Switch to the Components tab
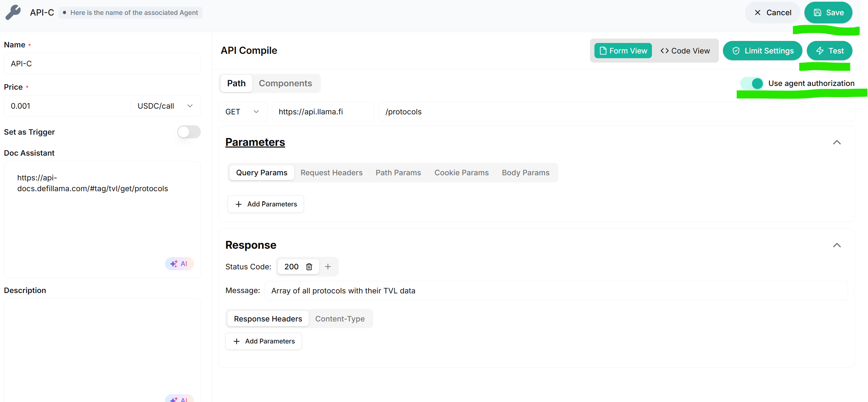The image size is (868, 402). [285, 83]
